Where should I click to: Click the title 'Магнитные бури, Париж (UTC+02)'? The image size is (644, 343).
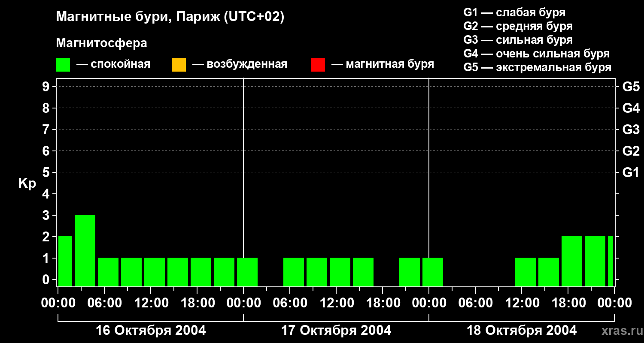[x=170, y=18]
